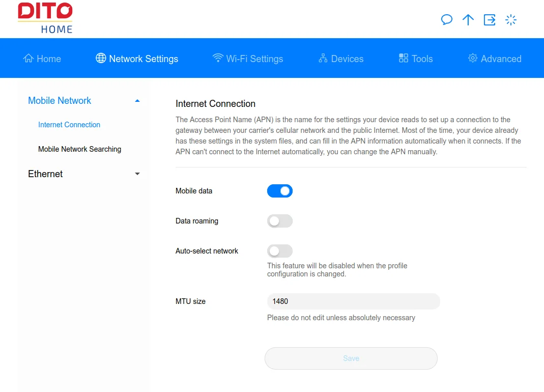The width and height of the screenshot is (544, 392).
Task: Click the Auto-select network label
Action: 207,250
